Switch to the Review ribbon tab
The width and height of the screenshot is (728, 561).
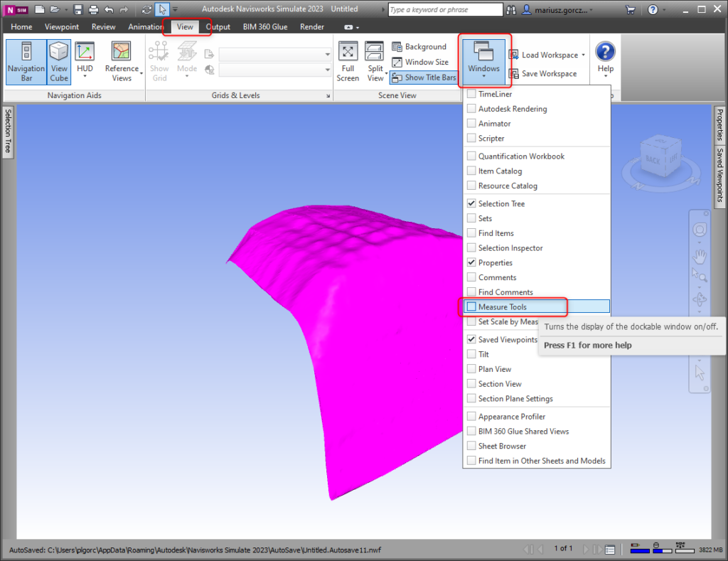[x=104, y=27]
